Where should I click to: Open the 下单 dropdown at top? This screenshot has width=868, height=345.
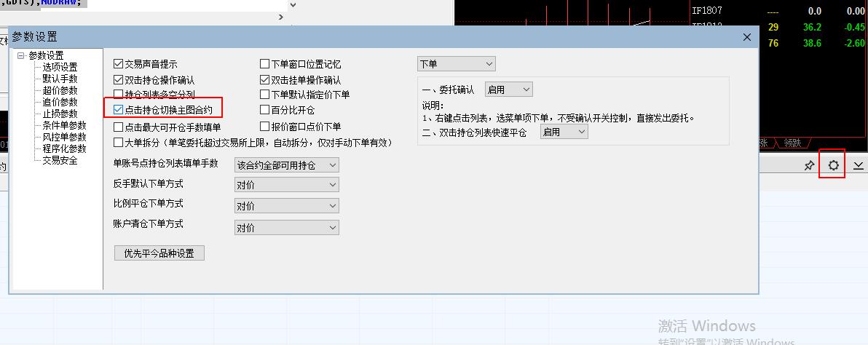tap(456, 64)
